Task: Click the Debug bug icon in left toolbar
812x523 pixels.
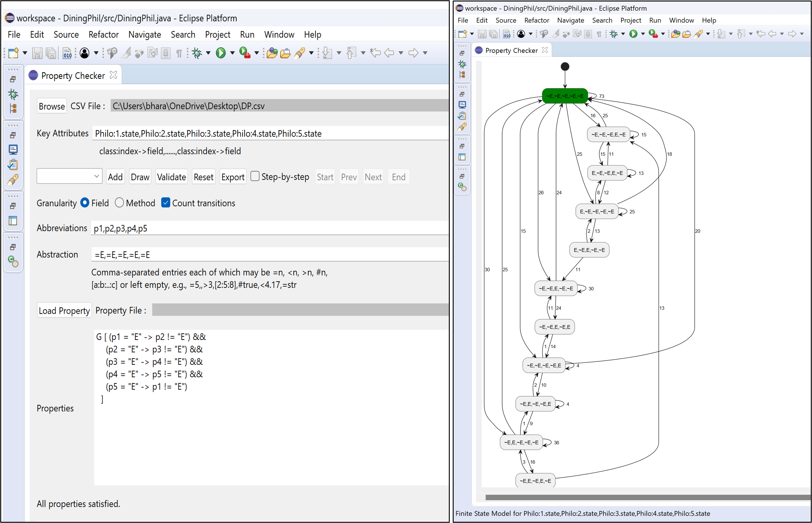Action: tap(197, 53)
